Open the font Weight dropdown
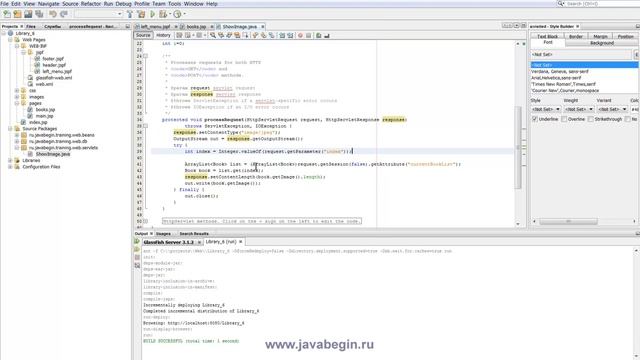The height and width of the screenshot is (360, 640). tap(579, 109)
